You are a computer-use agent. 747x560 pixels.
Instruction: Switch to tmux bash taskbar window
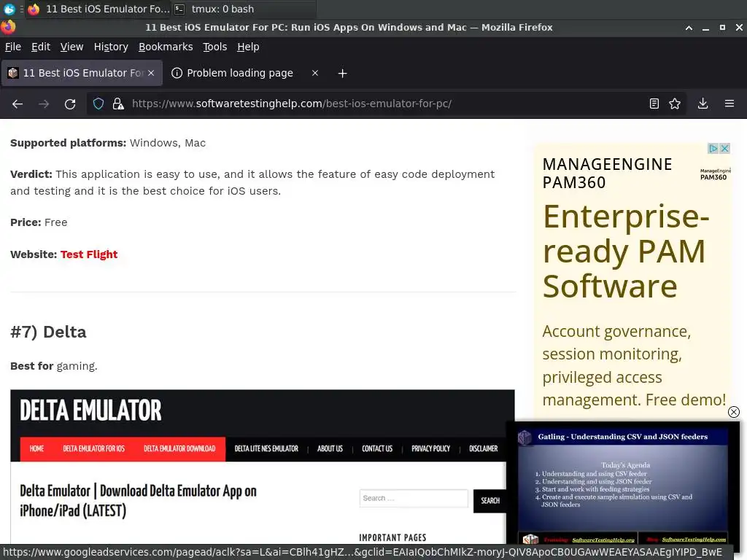tap(243, 9)
